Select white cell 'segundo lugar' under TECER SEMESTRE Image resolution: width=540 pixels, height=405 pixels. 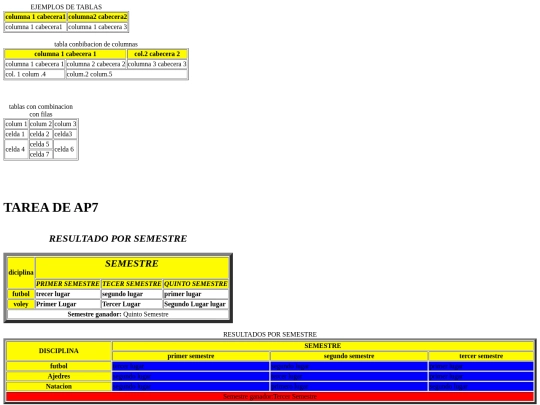point(132,294)
